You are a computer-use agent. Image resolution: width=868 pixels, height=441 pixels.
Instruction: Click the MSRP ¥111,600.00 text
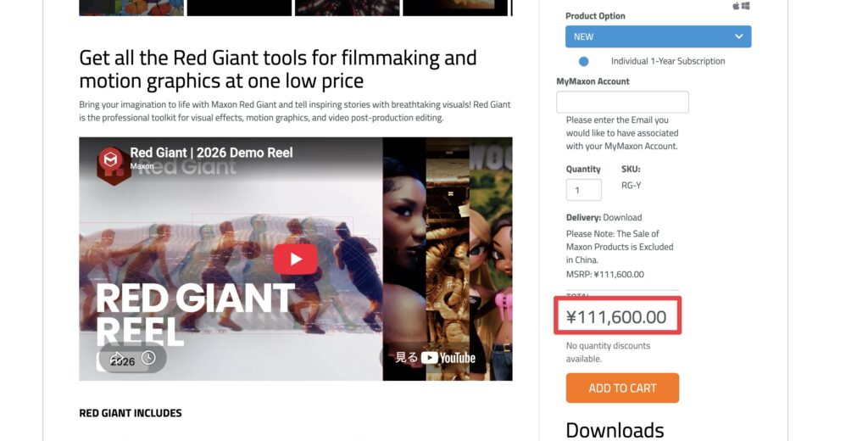604,274
